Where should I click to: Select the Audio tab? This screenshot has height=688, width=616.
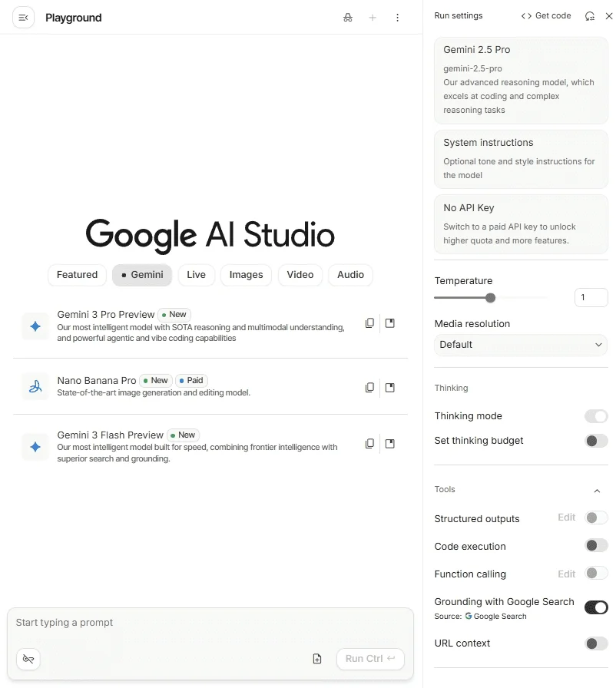pos(350,275)
